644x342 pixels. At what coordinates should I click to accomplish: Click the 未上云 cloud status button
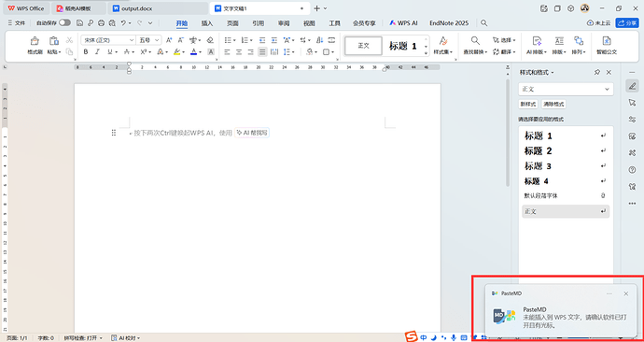click(599, 23)
